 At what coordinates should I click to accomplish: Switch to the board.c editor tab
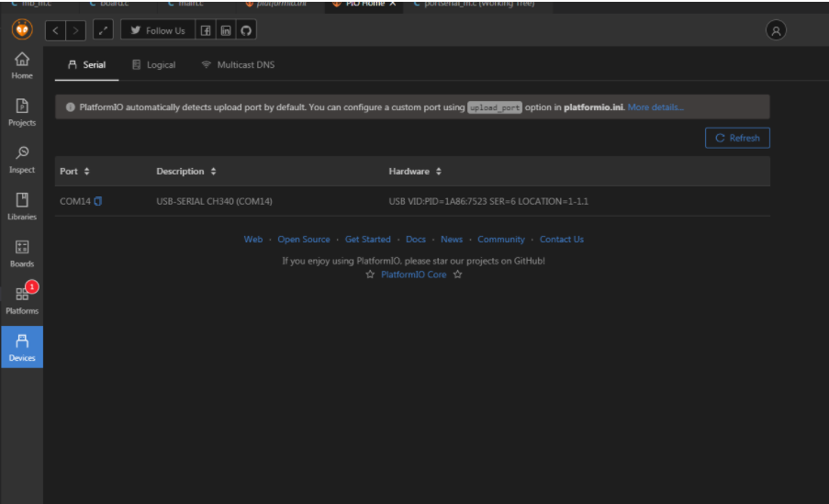coord(114,4)
